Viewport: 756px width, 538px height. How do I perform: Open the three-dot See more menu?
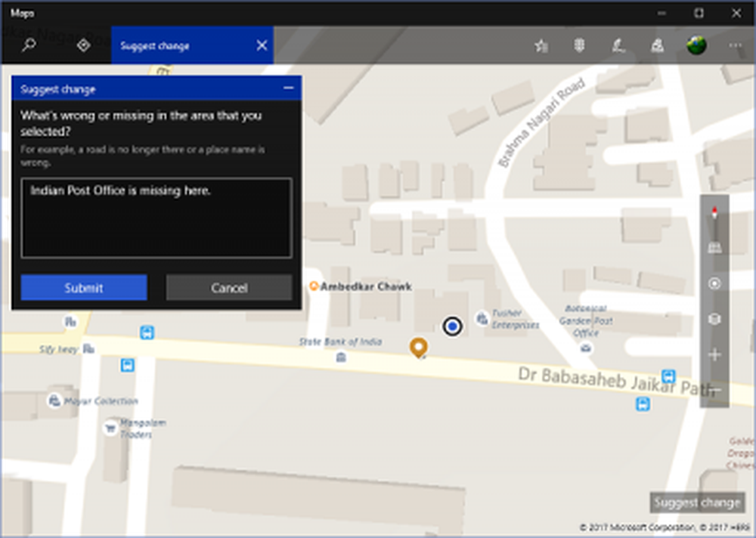pos(736,46)
